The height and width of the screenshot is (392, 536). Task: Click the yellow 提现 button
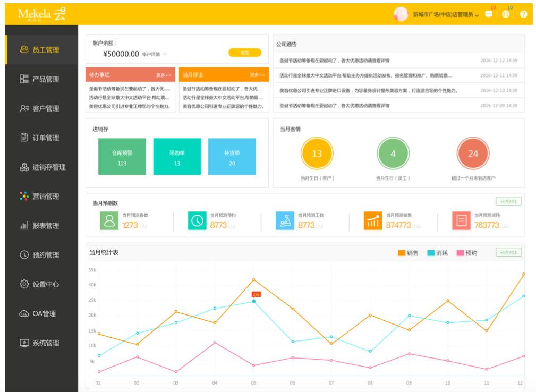tap(245, 53)
